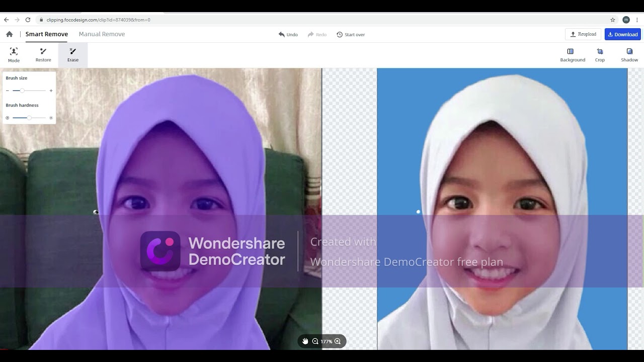View site security lock info
This screenshot has width=644, height=362.
(x=41, y=20)
